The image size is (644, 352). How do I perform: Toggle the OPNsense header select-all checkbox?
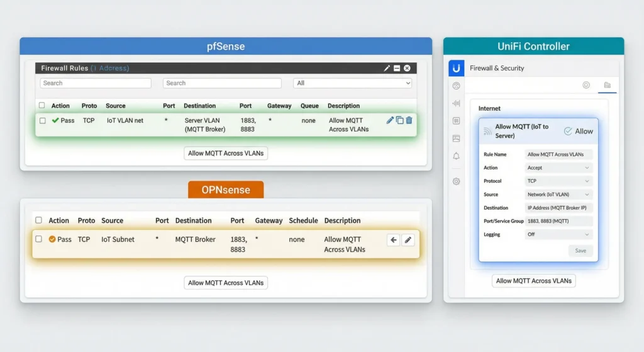(38, 220)
